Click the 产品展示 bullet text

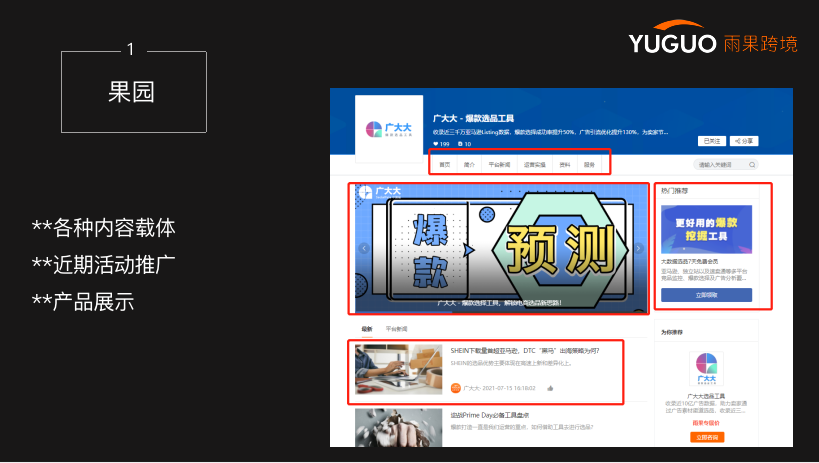pos(83,303)
